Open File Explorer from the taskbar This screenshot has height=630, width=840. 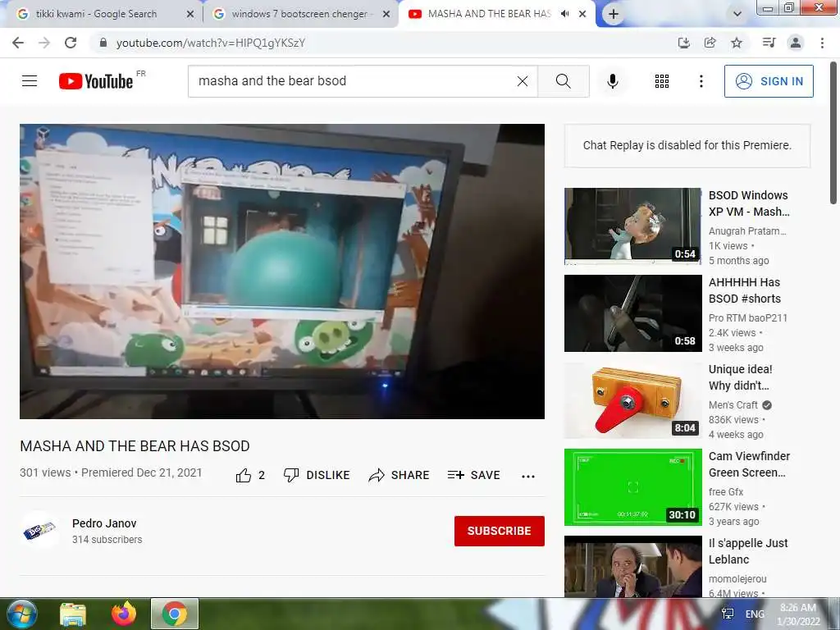[x=73, y=614]
